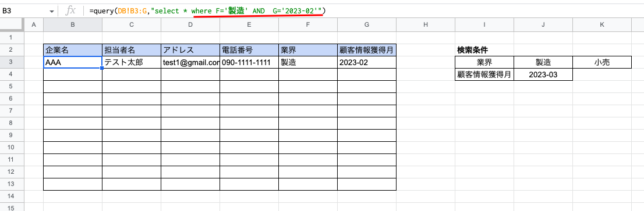Click 顧客情報獲得月 label under 検索条件
Image resolution: width=644 pixels, height=211 pixels.
click(x=484, y=74)
